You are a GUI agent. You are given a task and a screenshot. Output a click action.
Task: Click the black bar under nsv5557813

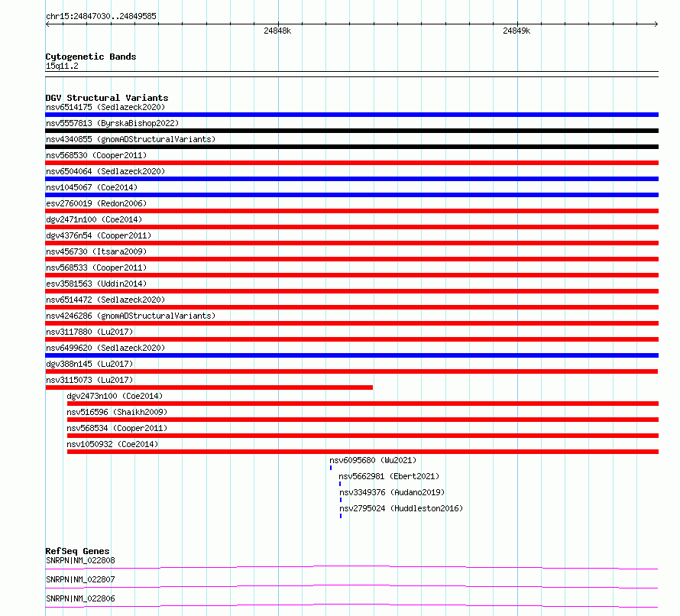coord(351,131)
